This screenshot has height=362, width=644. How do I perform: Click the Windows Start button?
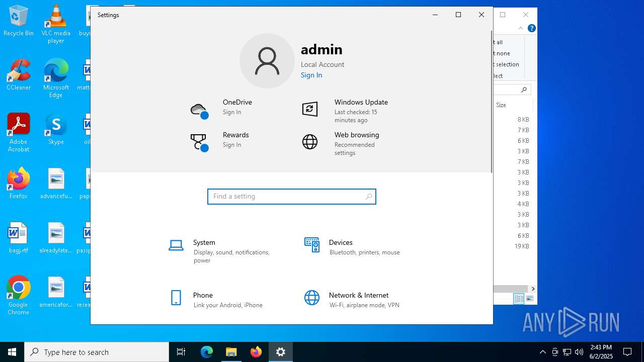click(x=12, y=352)
